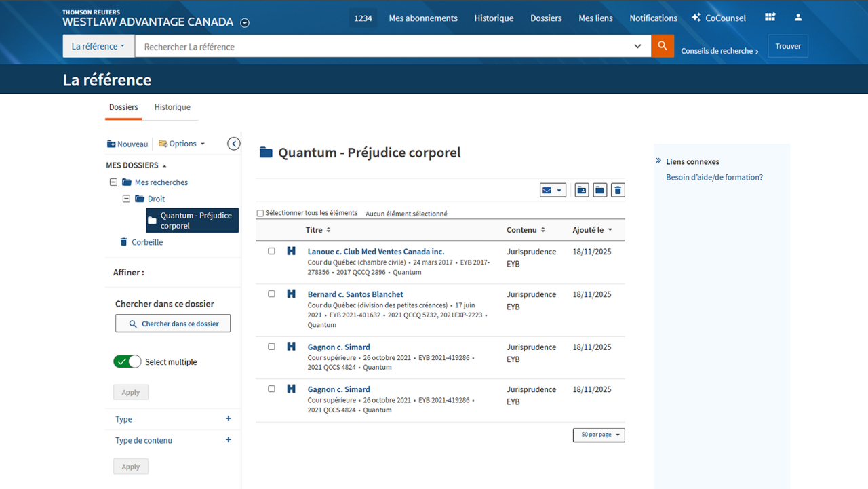Collapse the left sidebar panel arrow

click(x=234, y=144)
